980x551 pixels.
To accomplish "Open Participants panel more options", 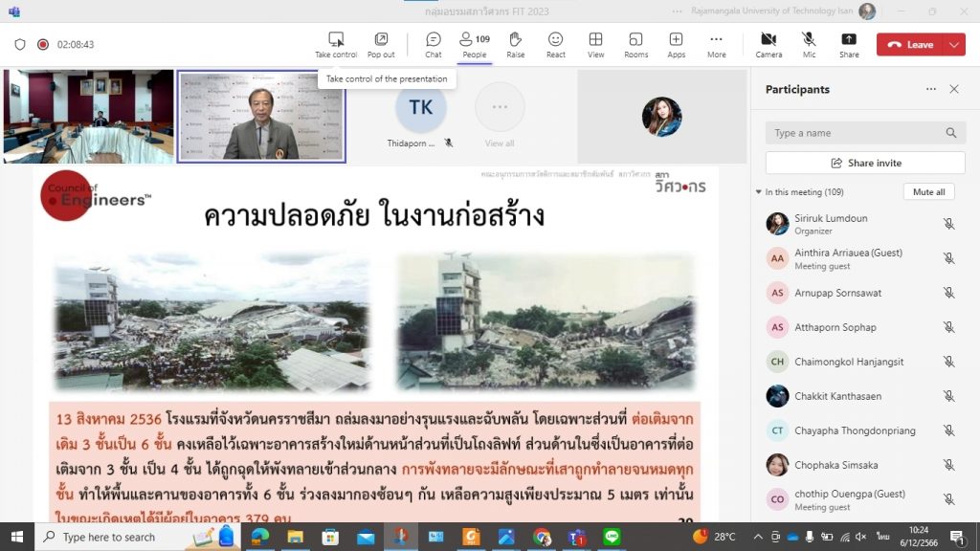I will point(930,89).
